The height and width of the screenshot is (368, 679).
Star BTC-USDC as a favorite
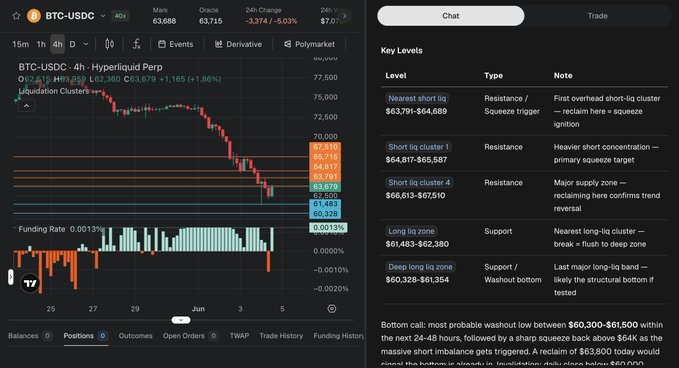(16, 16)
